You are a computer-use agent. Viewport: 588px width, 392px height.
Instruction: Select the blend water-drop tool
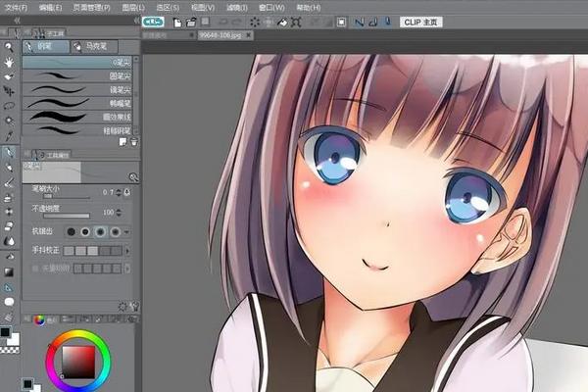tap(9, 241)
